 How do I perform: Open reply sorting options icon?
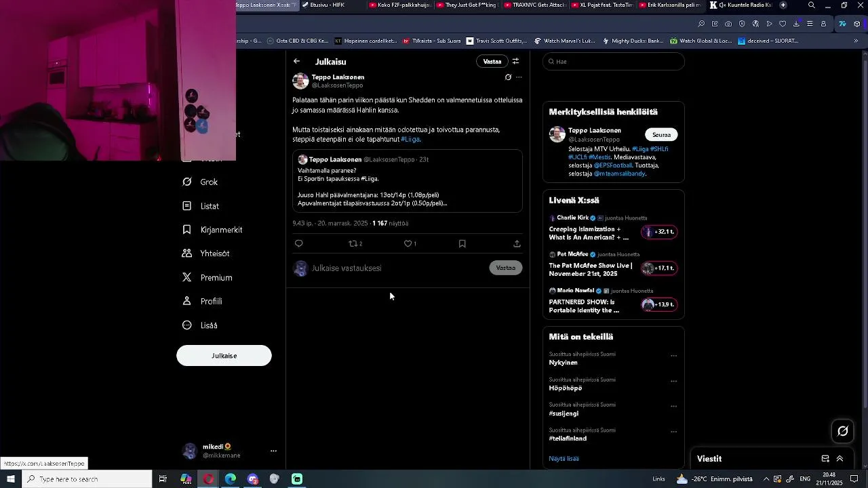pos(515,61)
